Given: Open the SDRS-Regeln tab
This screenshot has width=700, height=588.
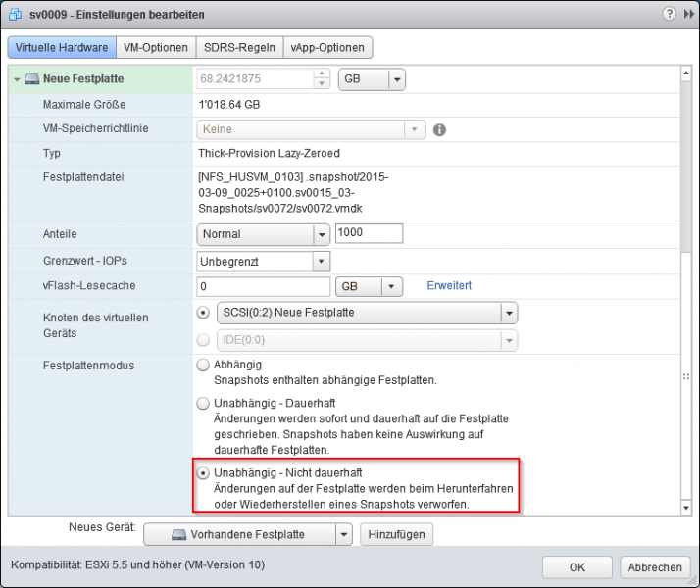Looking at the screenshot, I should click(x=239, y=47).
